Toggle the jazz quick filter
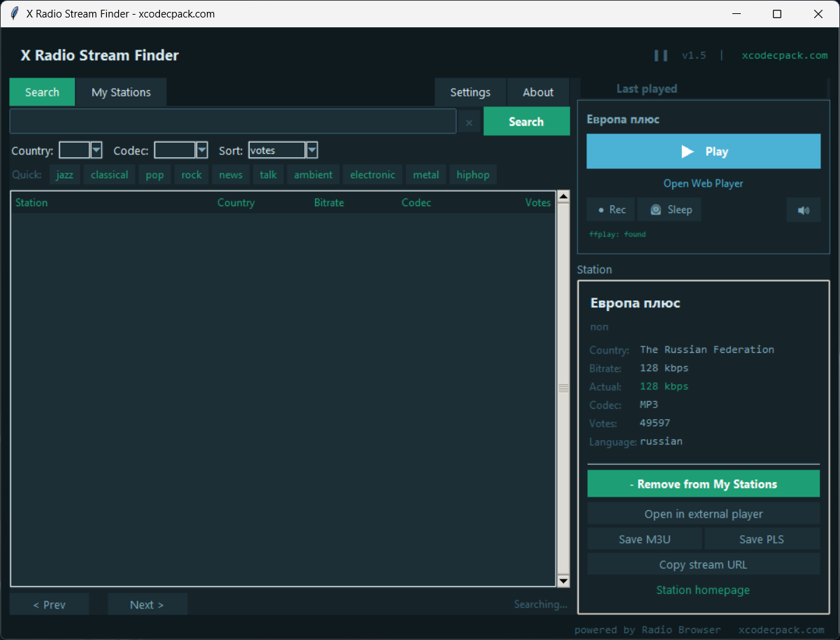Image resolution: width=840 pixels, height=640 pixels. pyautogui.click(x=65, y=175)
